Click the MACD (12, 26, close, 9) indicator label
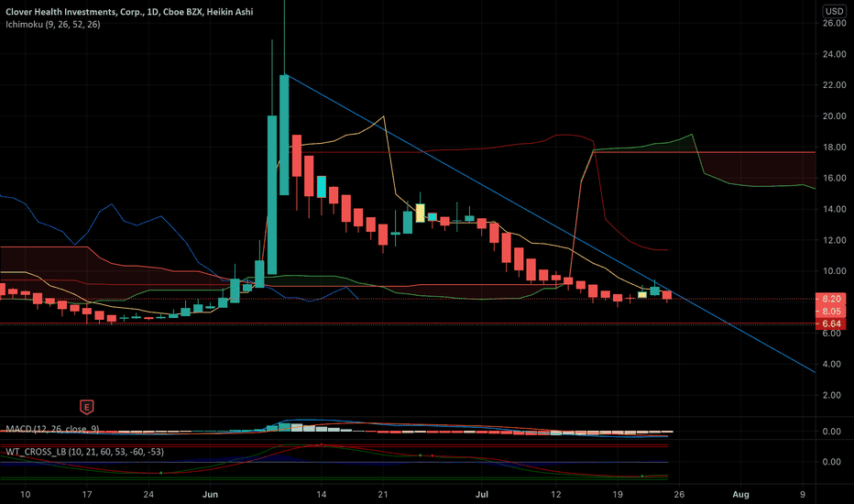The height and width of the screenshot is (504, 854). [x=52, y=429]
